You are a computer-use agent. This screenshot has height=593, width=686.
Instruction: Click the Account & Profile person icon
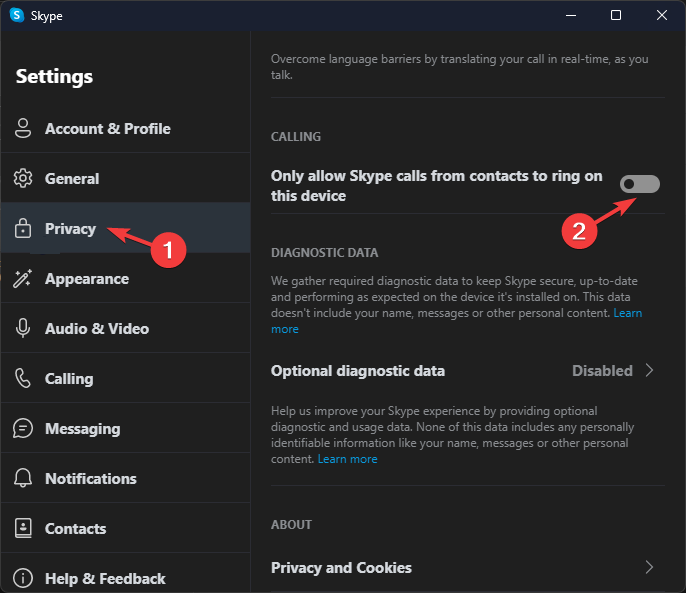(x=23, y=129)
